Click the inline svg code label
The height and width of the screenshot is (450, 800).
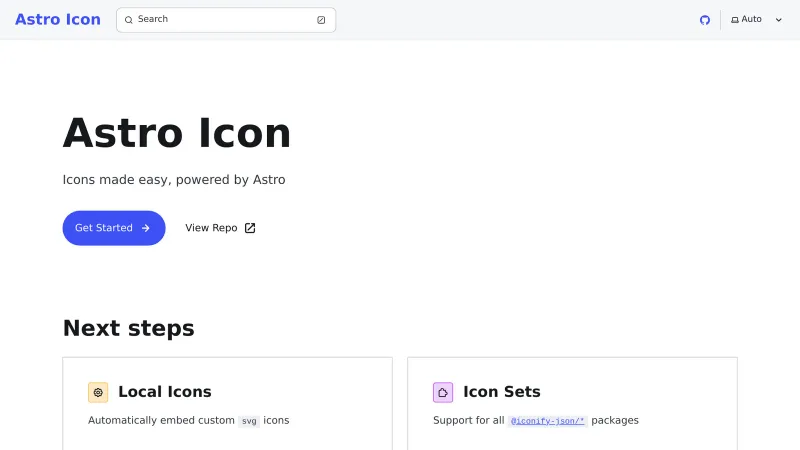tap(249, 421)
